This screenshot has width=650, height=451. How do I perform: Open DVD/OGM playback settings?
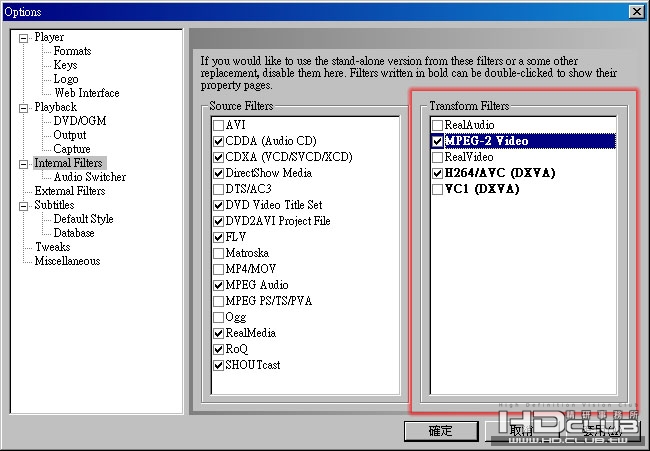point(80,121)
